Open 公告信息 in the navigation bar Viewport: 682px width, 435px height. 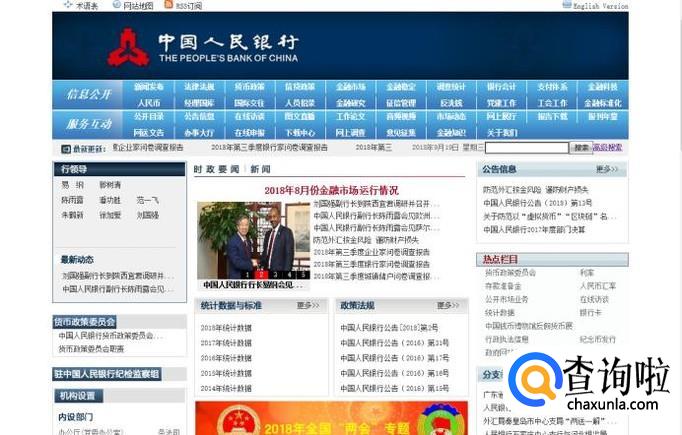(x=199, y=117)
